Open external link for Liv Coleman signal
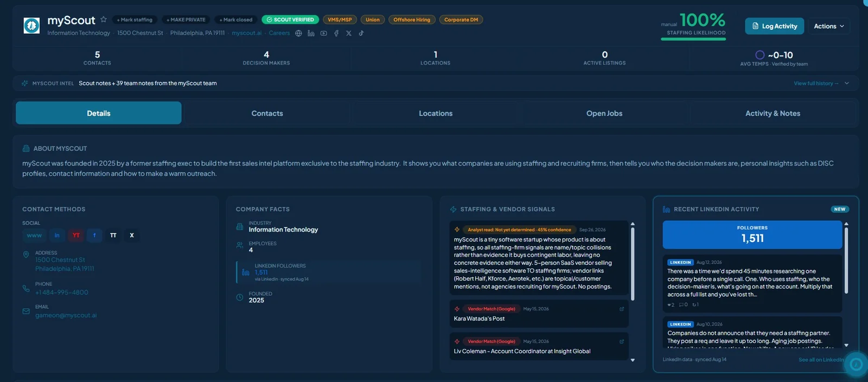 [x=622, y=341]
